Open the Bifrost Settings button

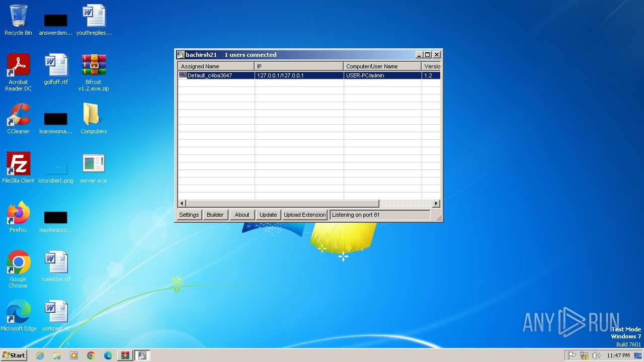click(x=189, y=215)
